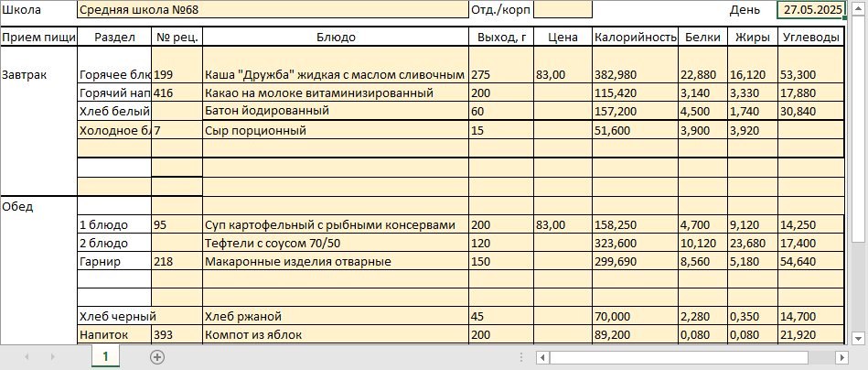This screenshot has height=370, width=868.
Task: Select the Цена header cell
Action: pos(563,38)
